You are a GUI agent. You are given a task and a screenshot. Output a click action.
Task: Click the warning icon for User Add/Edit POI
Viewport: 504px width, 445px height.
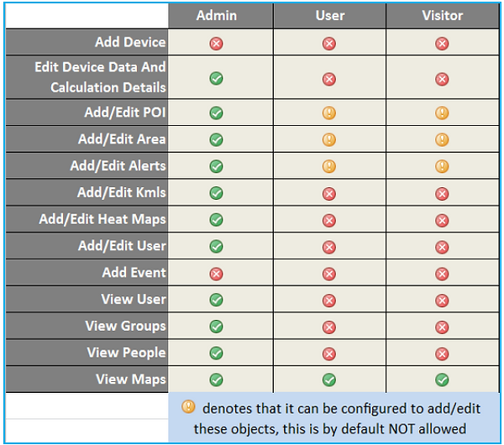pos(329,113)
